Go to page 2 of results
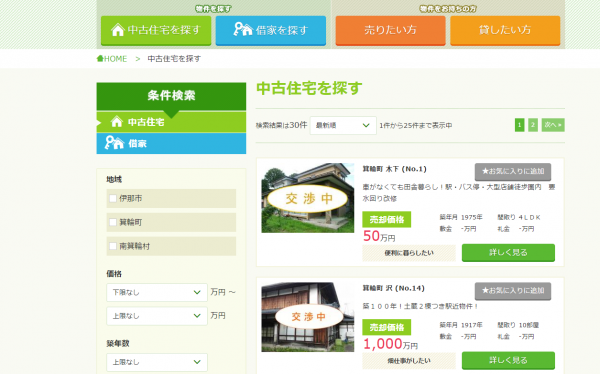The image size is (600, 374). [533, 125]
